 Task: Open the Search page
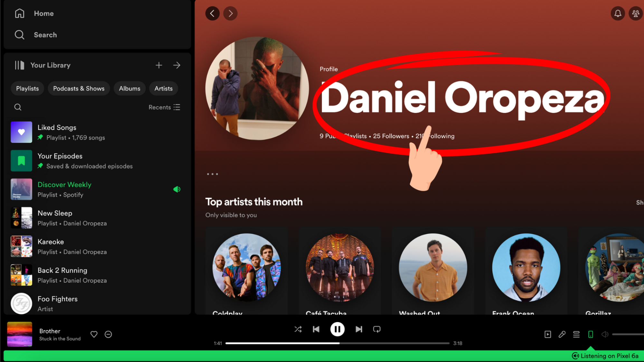point(36,35)
